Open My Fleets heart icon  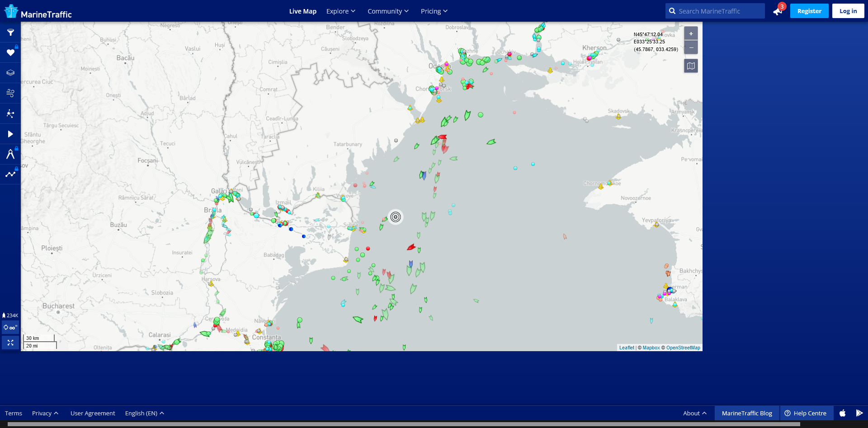pyautogui.click(x=10, y=52)
